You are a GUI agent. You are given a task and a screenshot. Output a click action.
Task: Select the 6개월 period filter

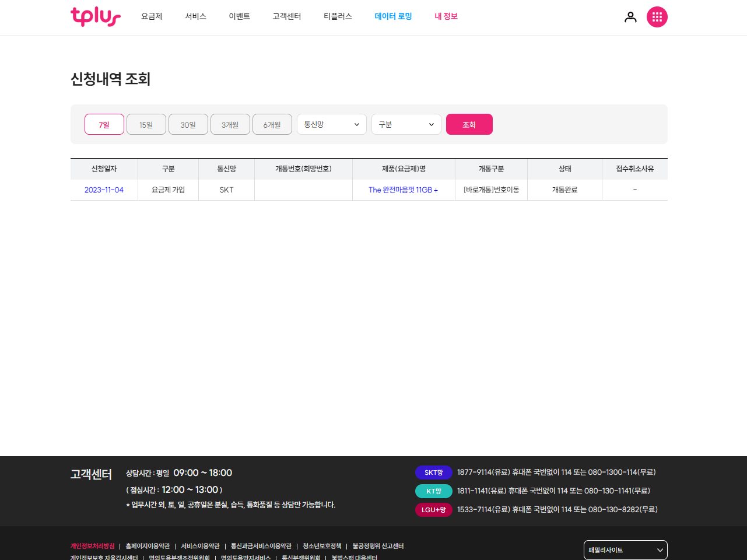pyautogui.click(x=272, y=124)
